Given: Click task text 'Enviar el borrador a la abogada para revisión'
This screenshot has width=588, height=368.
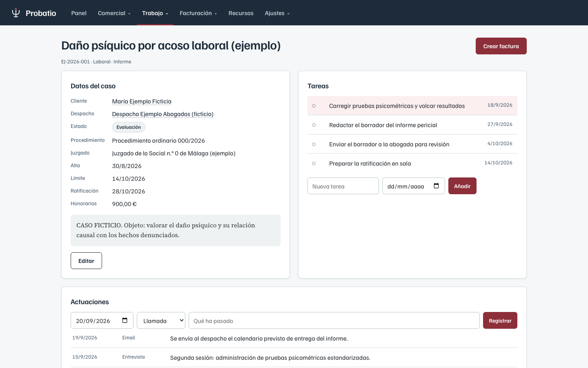Looking at the screenshot, I should tap(389, 144).
